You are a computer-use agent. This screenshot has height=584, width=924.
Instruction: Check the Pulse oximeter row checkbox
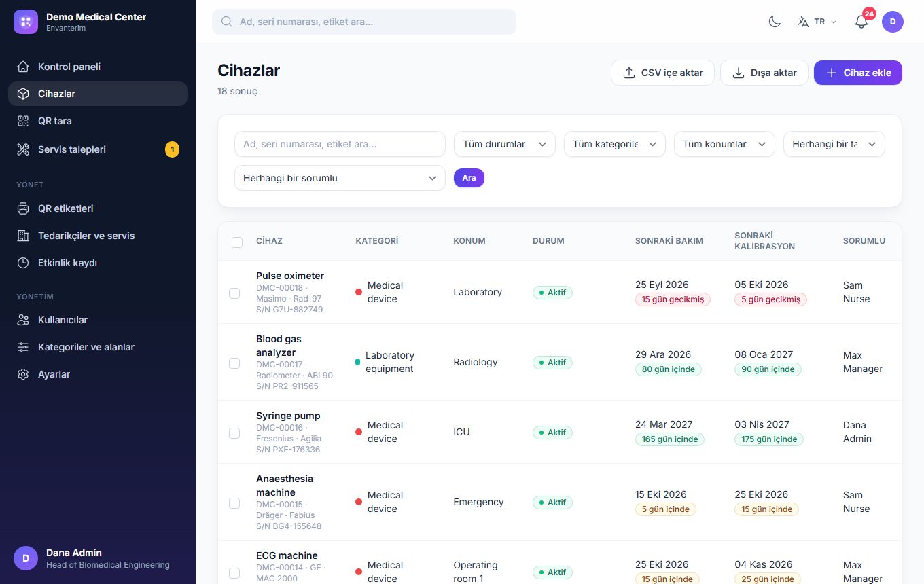coord(234,293)
